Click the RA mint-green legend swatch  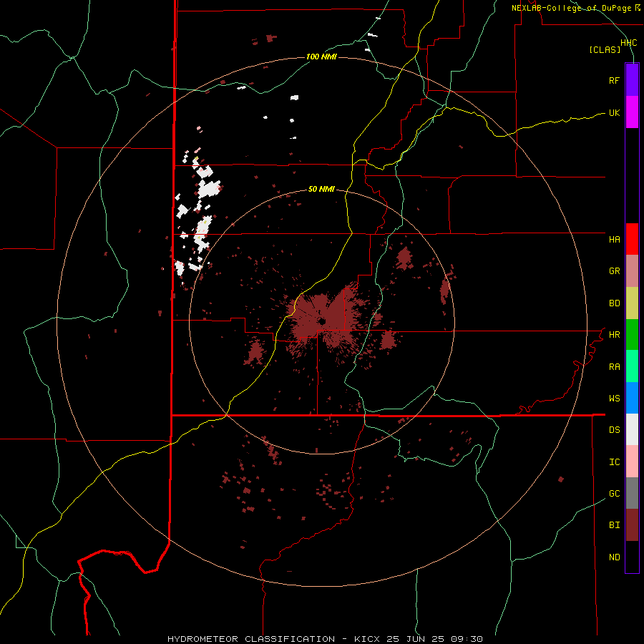[632, 366]
